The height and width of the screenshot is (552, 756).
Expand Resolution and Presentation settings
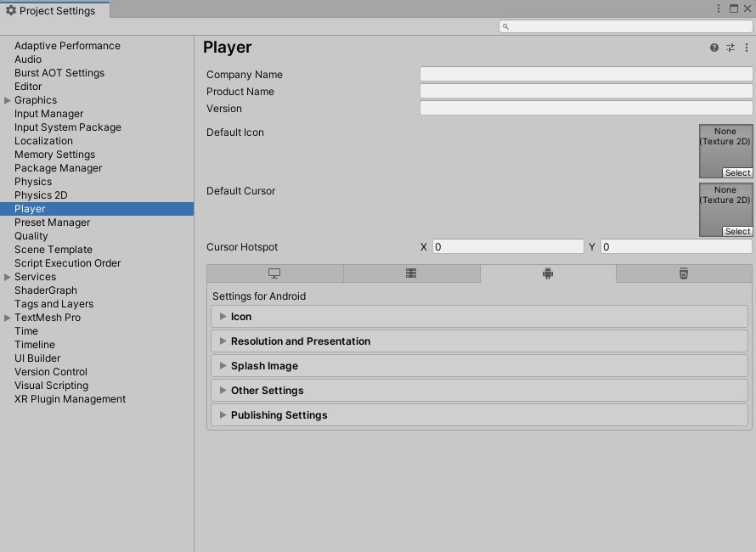point(300,341)
